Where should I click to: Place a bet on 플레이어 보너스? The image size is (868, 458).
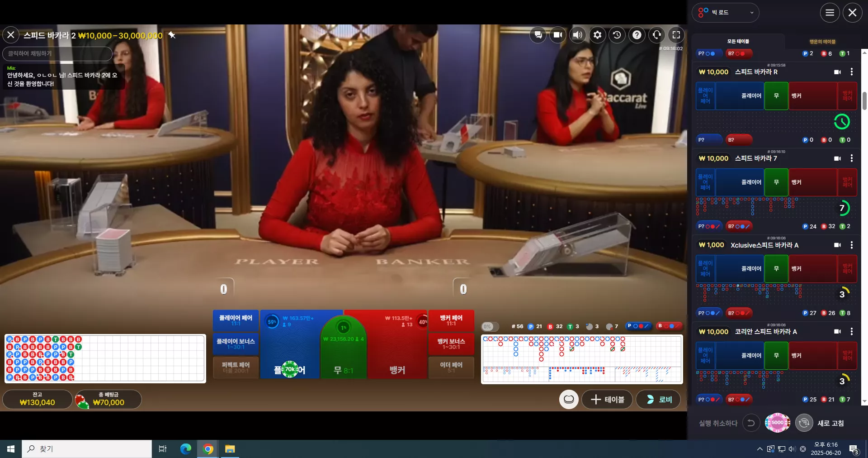click(x=236, y=344)
